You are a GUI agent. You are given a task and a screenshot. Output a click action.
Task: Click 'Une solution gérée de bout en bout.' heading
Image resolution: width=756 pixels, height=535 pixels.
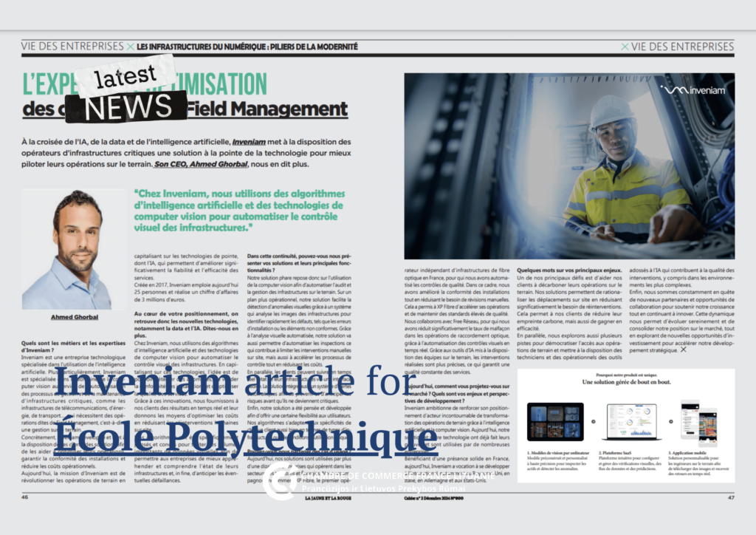[x=626, y=382]
